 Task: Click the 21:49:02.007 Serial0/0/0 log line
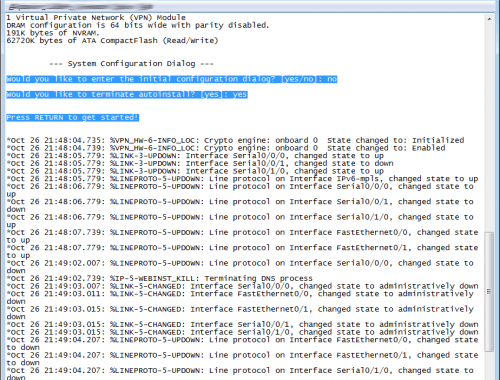(x=240, y=267)
